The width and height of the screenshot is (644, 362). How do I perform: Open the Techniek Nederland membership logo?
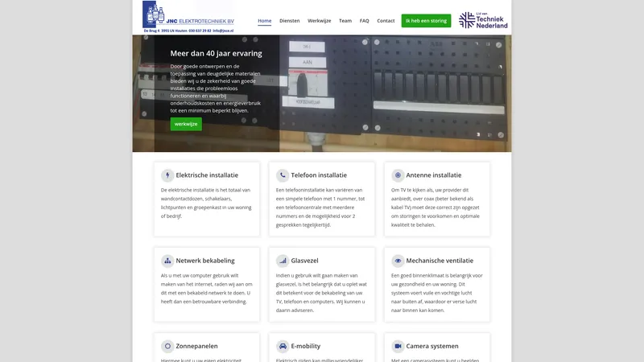click(x=483, y=20)
